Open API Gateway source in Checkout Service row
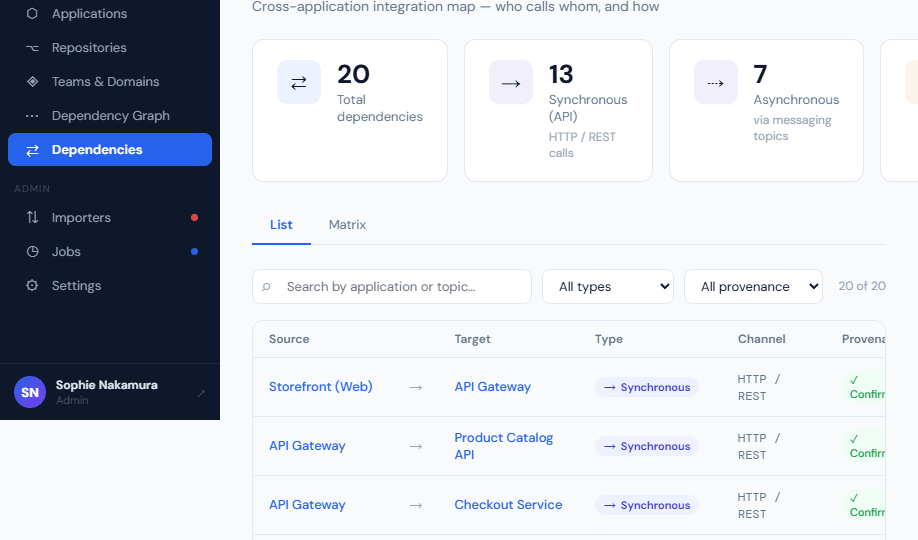The height and width of the screenshot is (540, 918). tap(307, 504)
